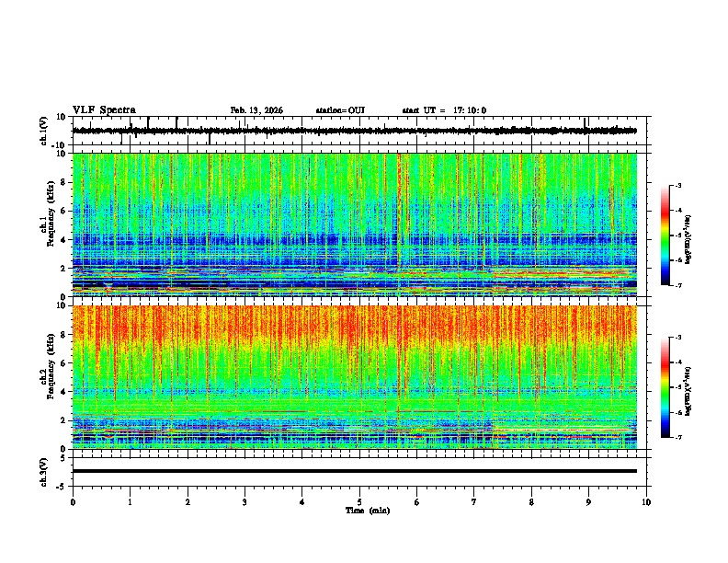Click the time axis tick label "9"

(588, 502)
